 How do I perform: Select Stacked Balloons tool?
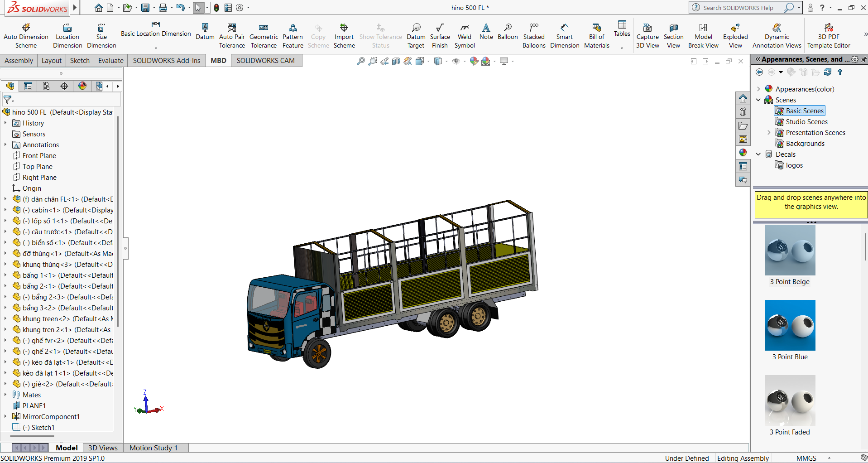[x=534, y=35]
